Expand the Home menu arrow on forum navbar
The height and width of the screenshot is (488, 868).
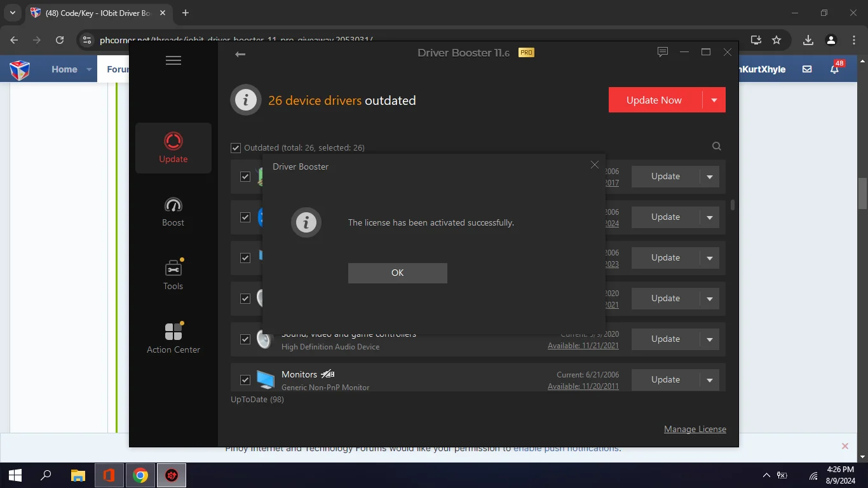click(89, 69)
